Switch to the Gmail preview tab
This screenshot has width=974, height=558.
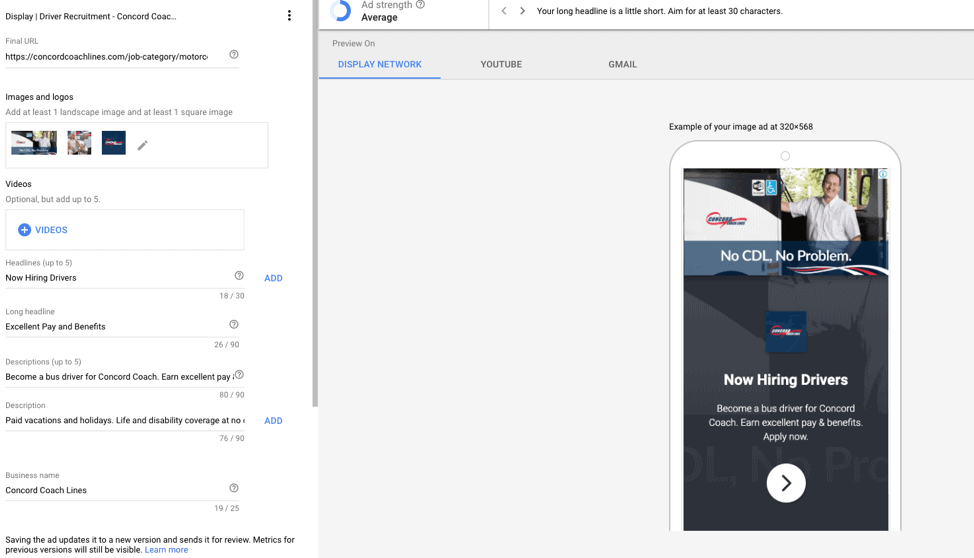(x=622, y=64)
